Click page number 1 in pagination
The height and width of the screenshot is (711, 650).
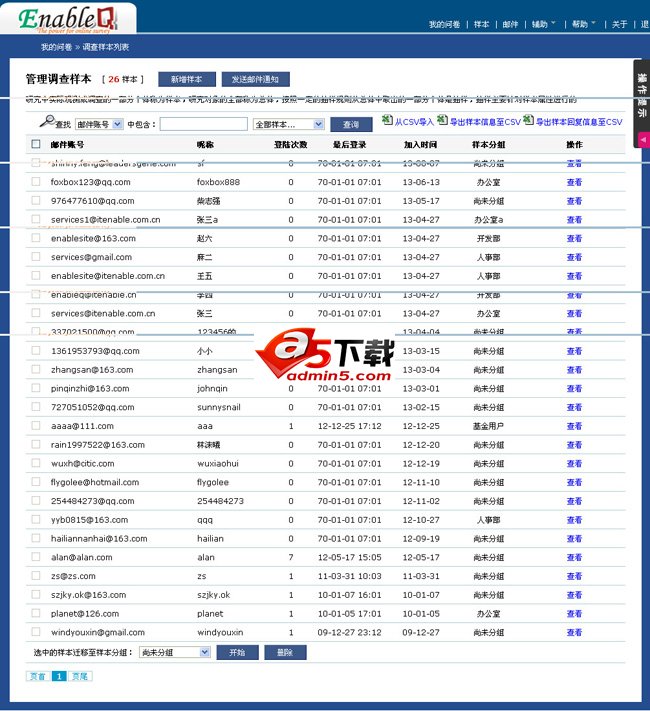tap(59, 676)
